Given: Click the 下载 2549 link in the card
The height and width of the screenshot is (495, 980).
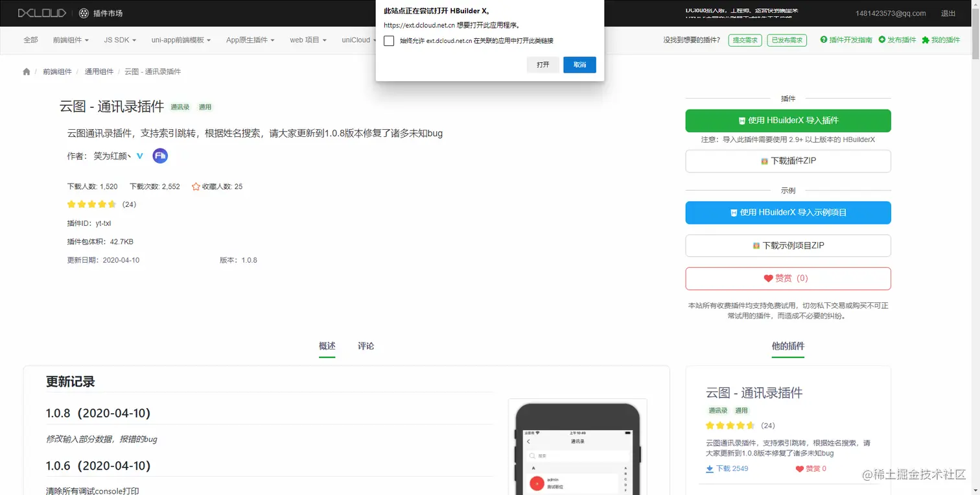Looking at the screenshot, I should click(x=727, y=469).
